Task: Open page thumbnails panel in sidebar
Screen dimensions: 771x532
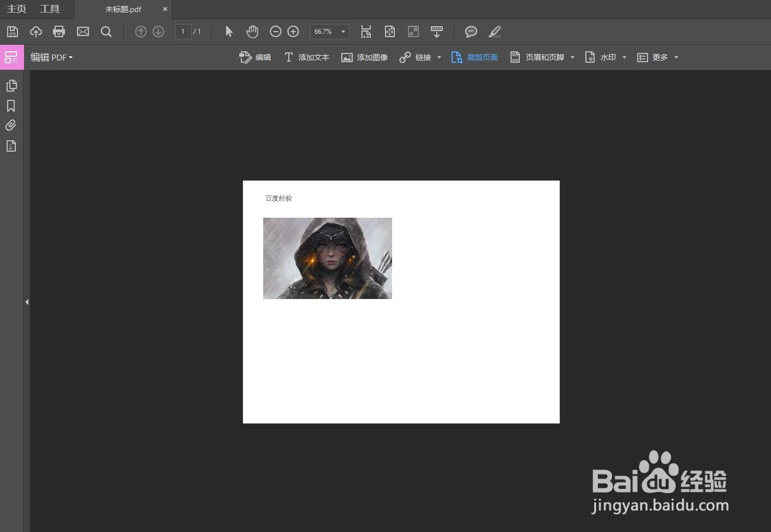Action: [x=11, y=86]
